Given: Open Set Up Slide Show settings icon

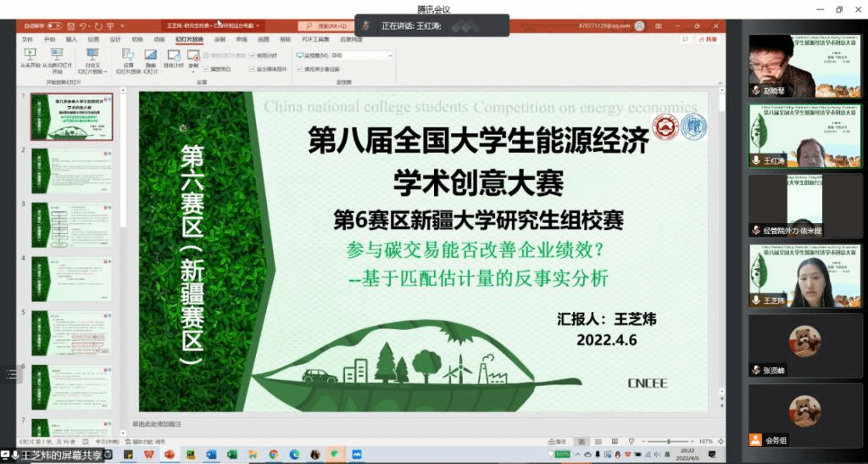Looking at the screenshot, I should (128, 53).
